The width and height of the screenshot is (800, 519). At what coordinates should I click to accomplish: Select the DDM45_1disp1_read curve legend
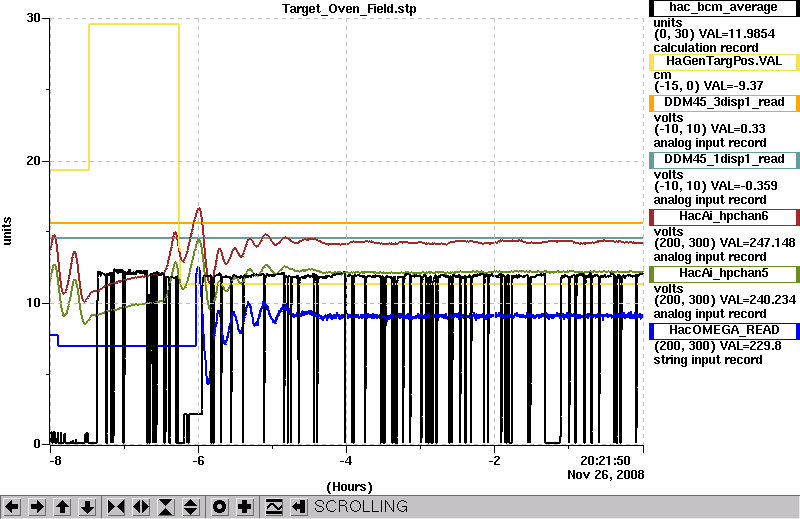click(x=724, y=159)
